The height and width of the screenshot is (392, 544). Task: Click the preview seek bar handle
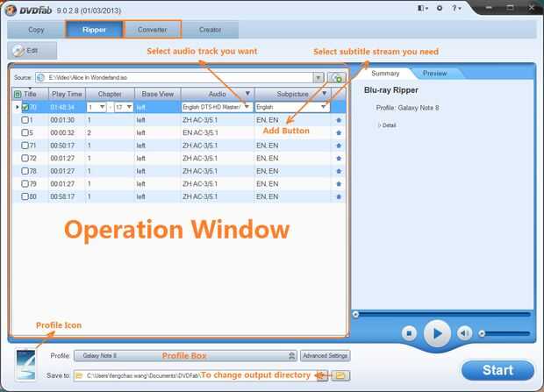click(355, 314)
